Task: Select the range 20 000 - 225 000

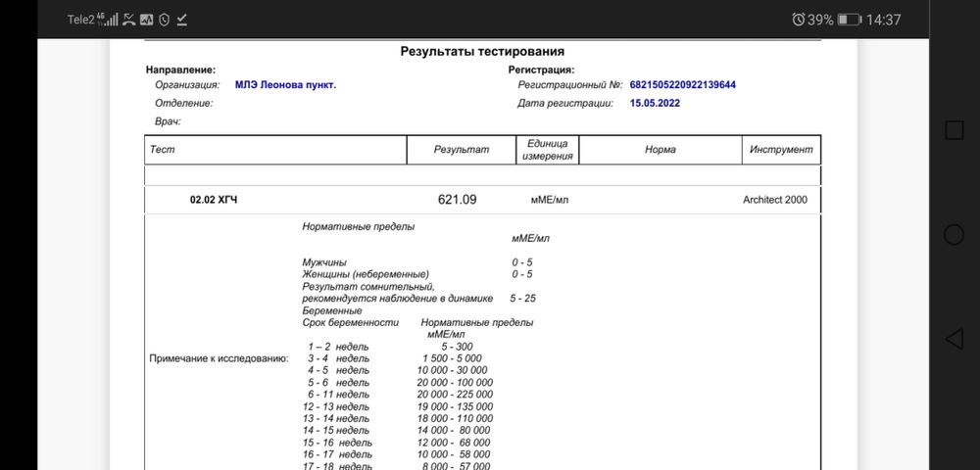Action: (455, 396)
